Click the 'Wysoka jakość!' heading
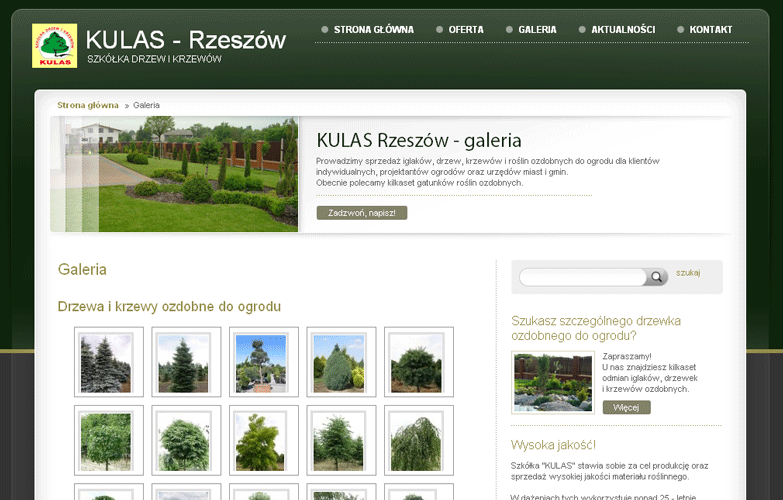 point(553,445)
